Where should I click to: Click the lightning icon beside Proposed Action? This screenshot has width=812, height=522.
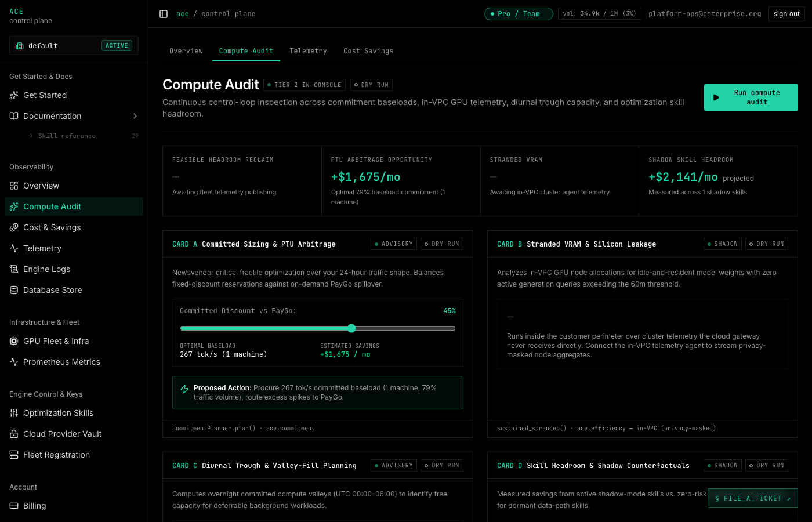point(184,389)
